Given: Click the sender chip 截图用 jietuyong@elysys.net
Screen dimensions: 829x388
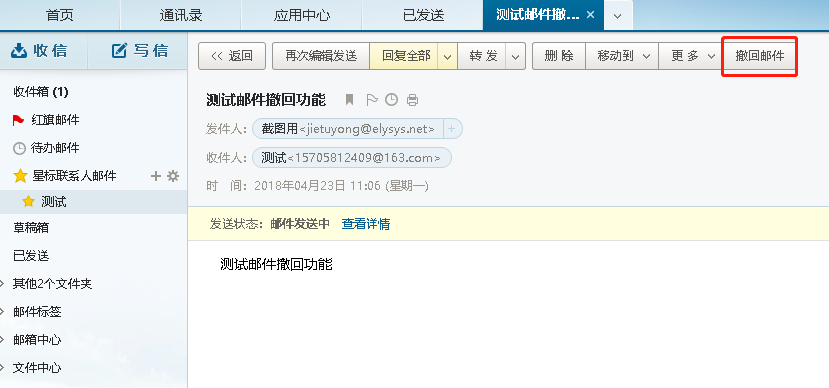Looking at the screenshot, I should [x=348, y=128].
